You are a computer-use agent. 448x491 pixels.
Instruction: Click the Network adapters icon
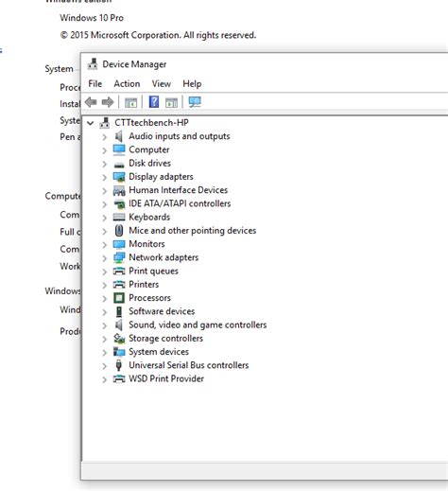tap(119, 258)
